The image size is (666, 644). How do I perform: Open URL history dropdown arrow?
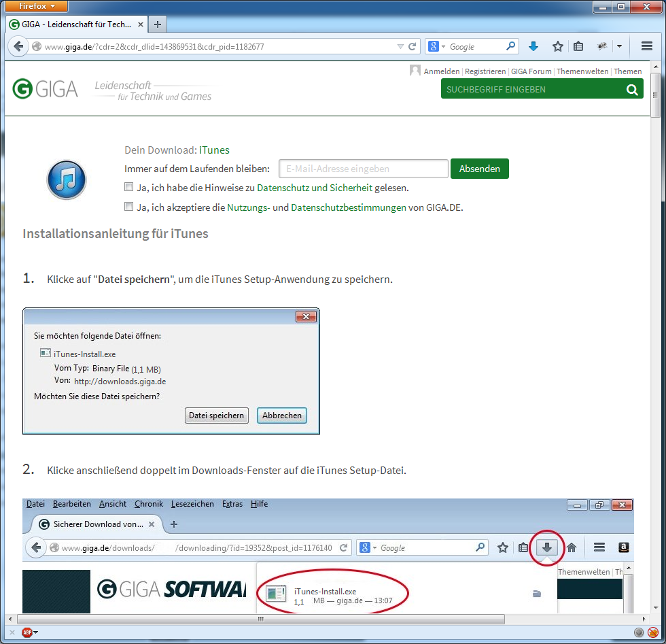(400, 47)
